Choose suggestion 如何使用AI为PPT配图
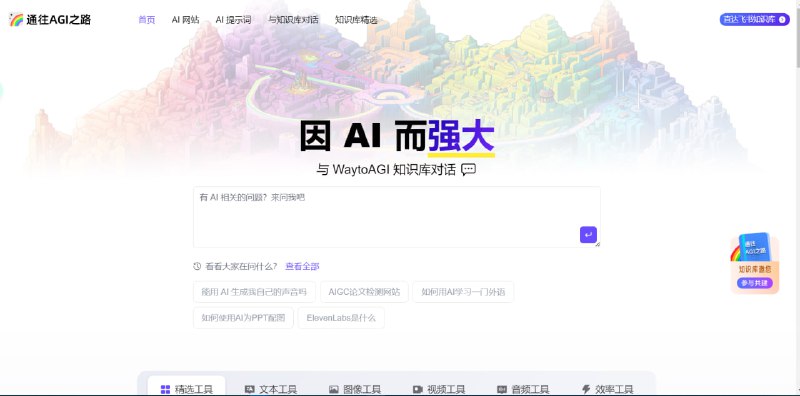This screenshot has width=800, height=396. coord(243,317)
